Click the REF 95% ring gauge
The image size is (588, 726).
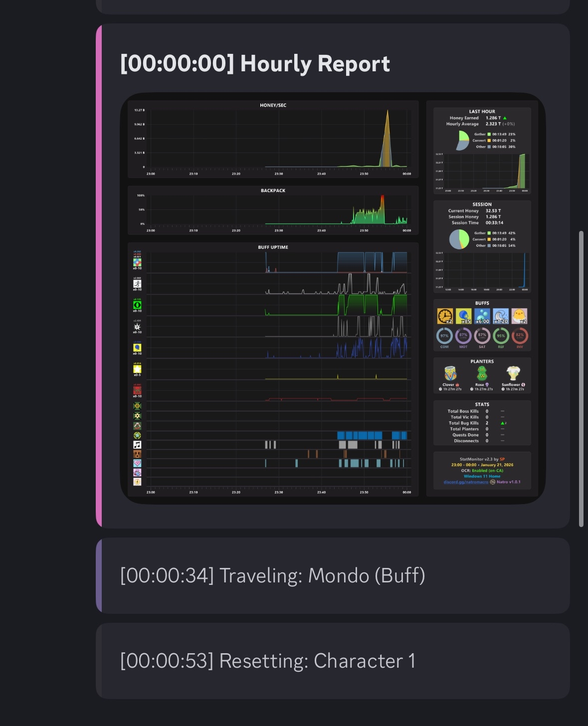click(501, 336)
